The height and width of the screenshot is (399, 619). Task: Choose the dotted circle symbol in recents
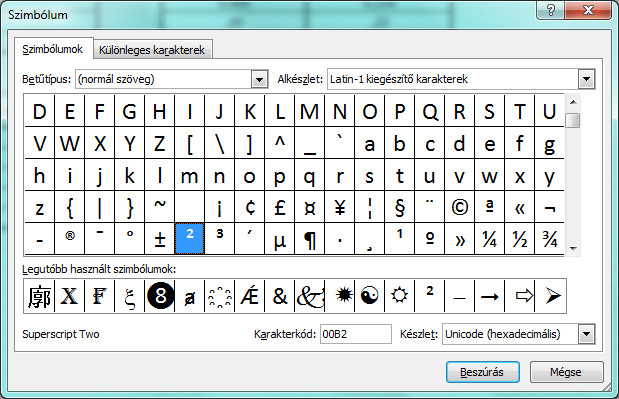[219, 296]
